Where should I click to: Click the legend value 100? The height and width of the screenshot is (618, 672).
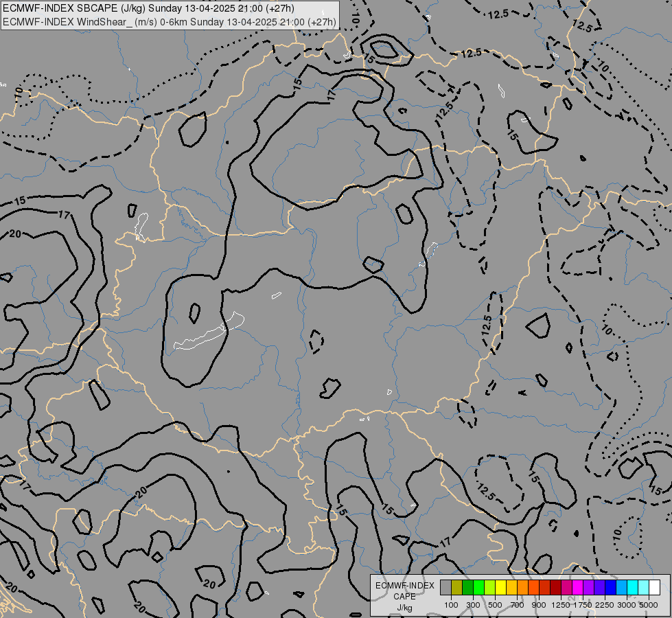click(x=451, y=605)
